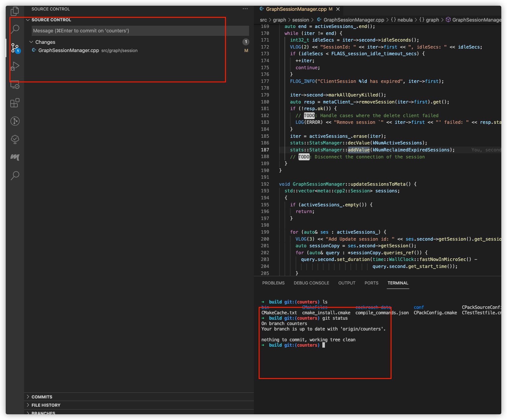Click the TODO tag on line 182
This screenshot has width=507, height=420.
pos(309,116)
